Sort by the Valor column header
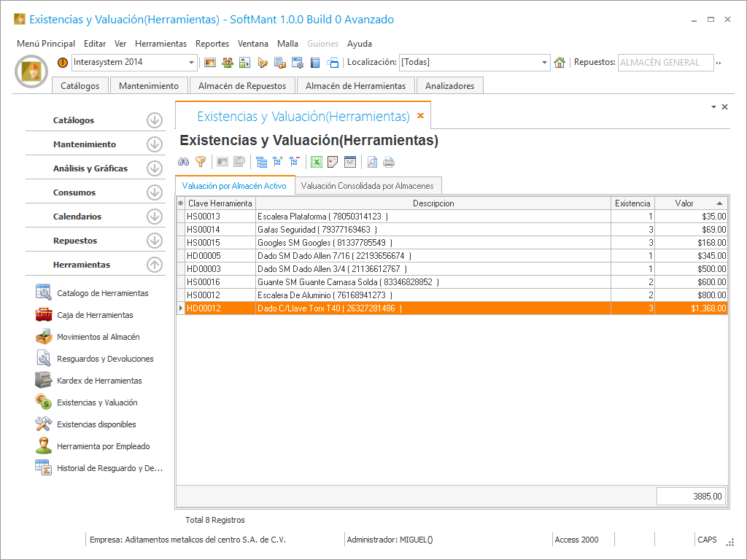747x560 pixels. 684,203
